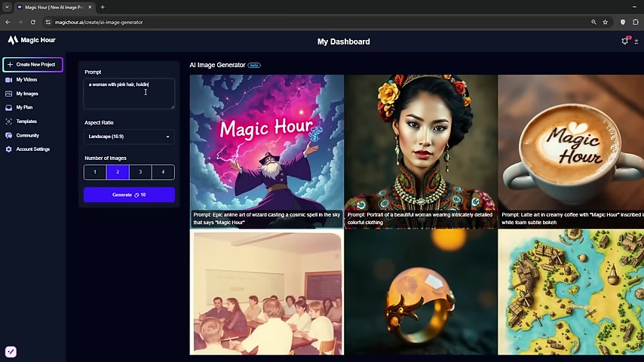Click Create New Project button
The height and width of the screenshot is (362, 644).
(x=33, y=65)
